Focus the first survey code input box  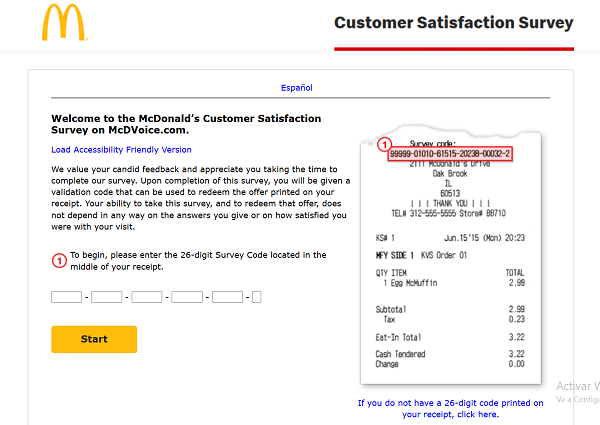coord(66,297)
